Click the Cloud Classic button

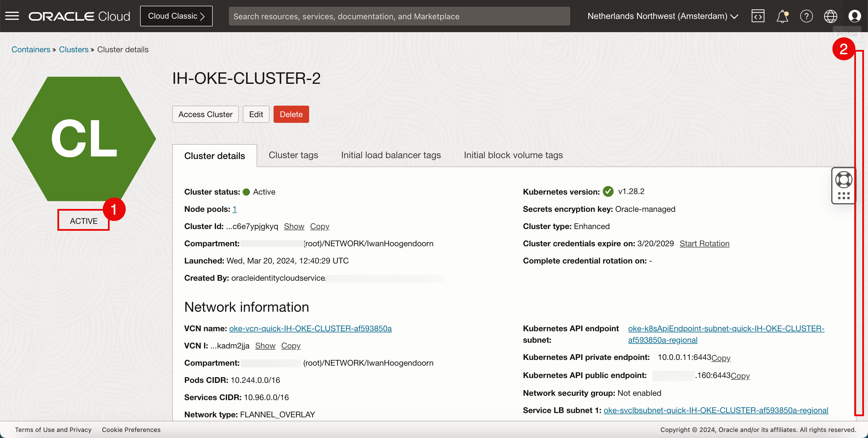pyautogui.click(x=176, y=16)
